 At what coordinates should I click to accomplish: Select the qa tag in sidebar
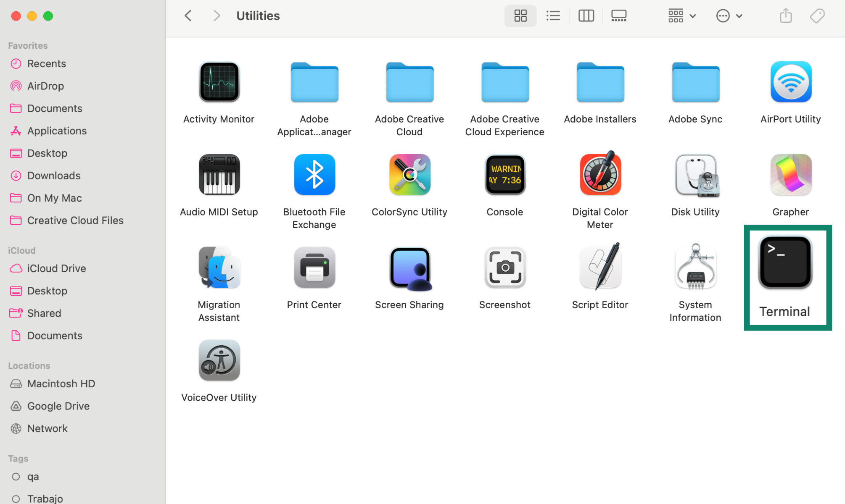pyautogui.click(x=33, y=476)
